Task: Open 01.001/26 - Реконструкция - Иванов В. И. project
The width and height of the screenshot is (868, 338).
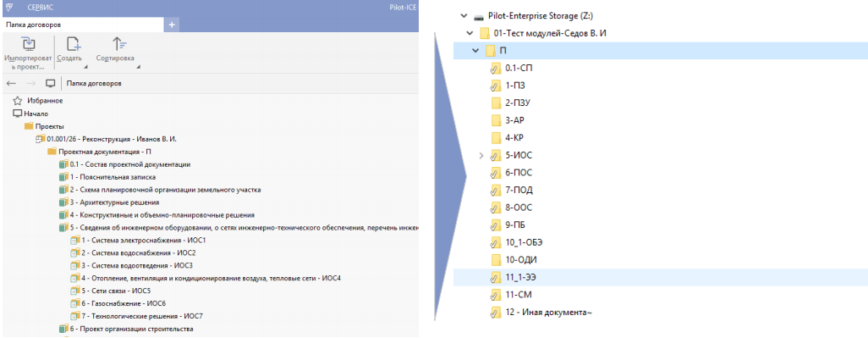Action: pos(110,139)
